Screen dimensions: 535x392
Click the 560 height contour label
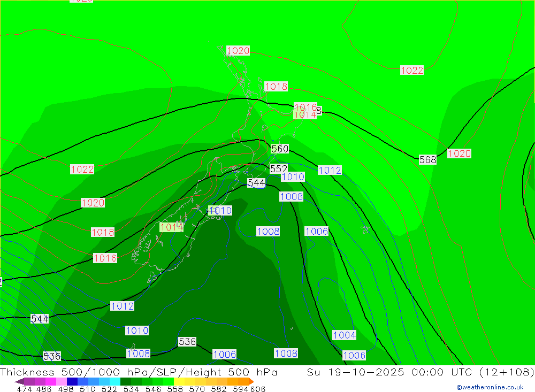280,149
